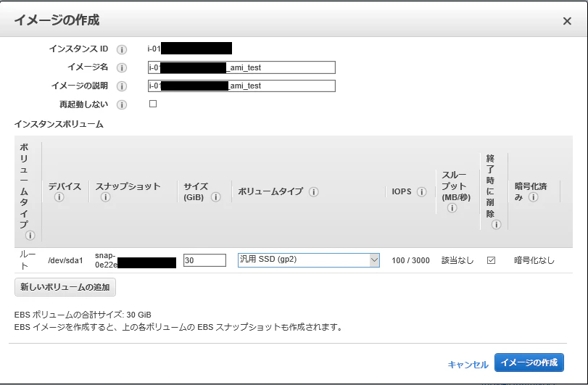Click the イメージ名 text field
588x385 pixels.
[x=241, y=67]
